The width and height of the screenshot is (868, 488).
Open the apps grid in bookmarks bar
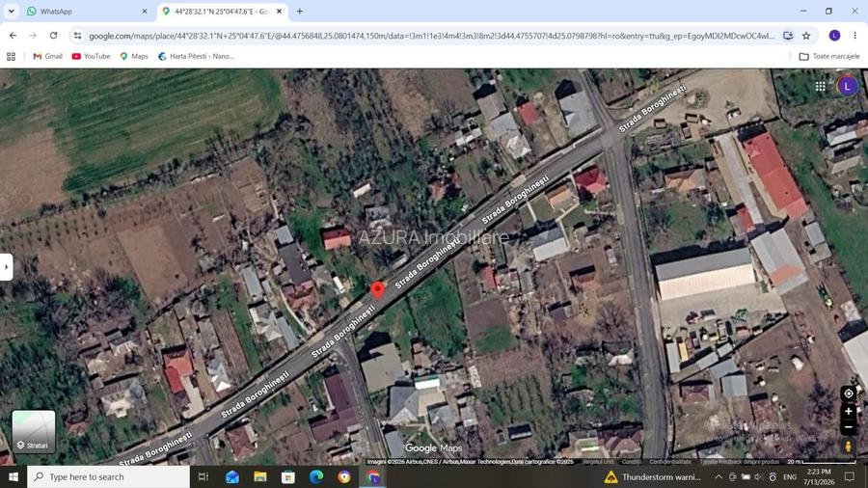point(11,57)
